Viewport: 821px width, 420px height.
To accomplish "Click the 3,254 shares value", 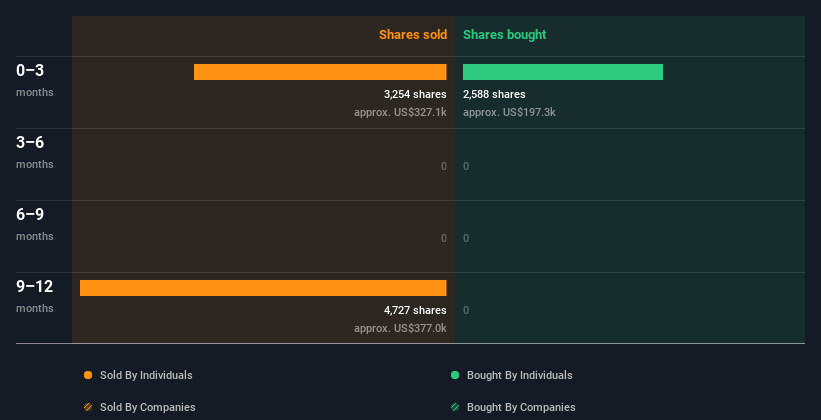I will (x=415, y=94).
